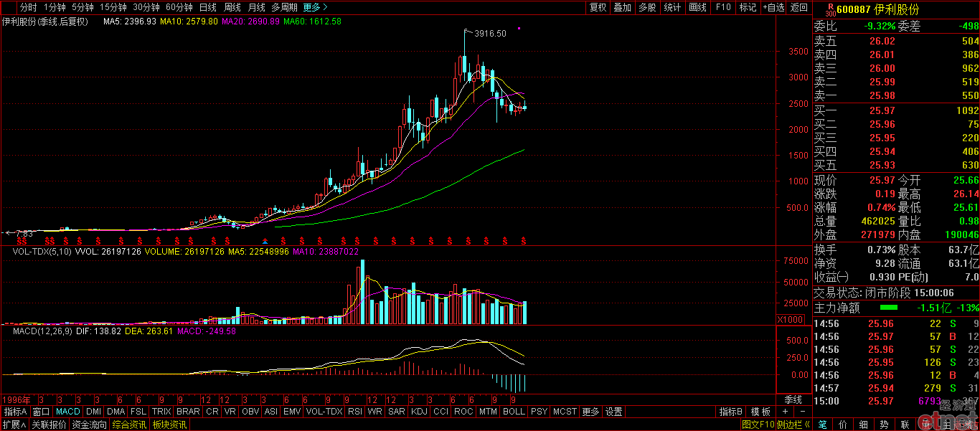This screenshot has height=431, width=980.
Task: Switch to the 周线 weekly chart tab
Action: pos(232,7)
